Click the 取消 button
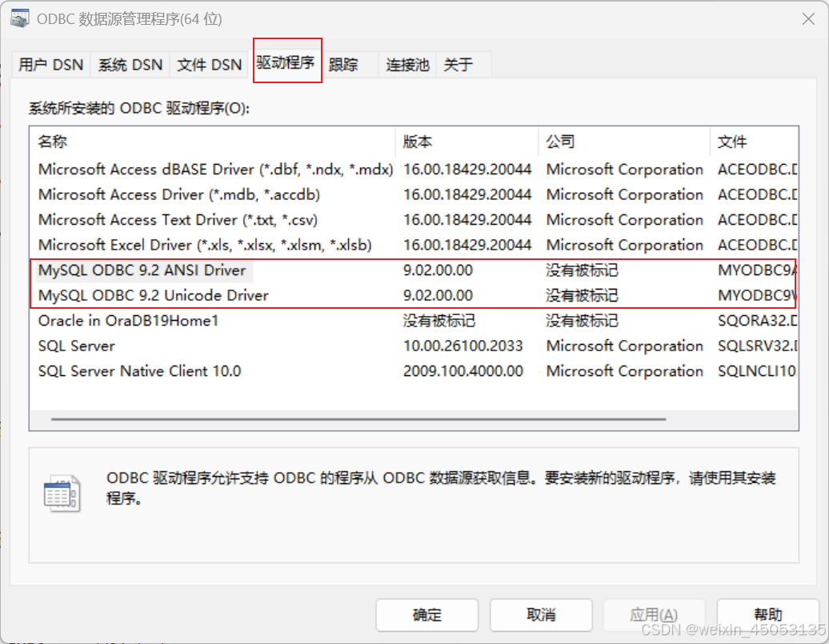 [x=541, y=615]
